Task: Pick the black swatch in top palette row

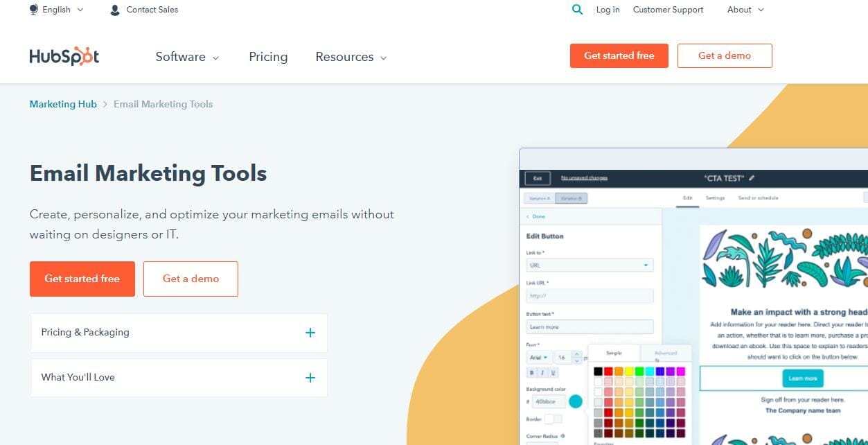Action: click(598, 372)
